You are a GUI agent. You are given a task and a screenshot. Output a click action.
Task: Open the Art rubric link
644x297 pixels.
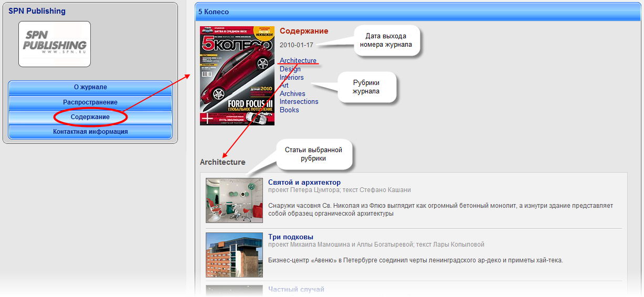point(284,85)
